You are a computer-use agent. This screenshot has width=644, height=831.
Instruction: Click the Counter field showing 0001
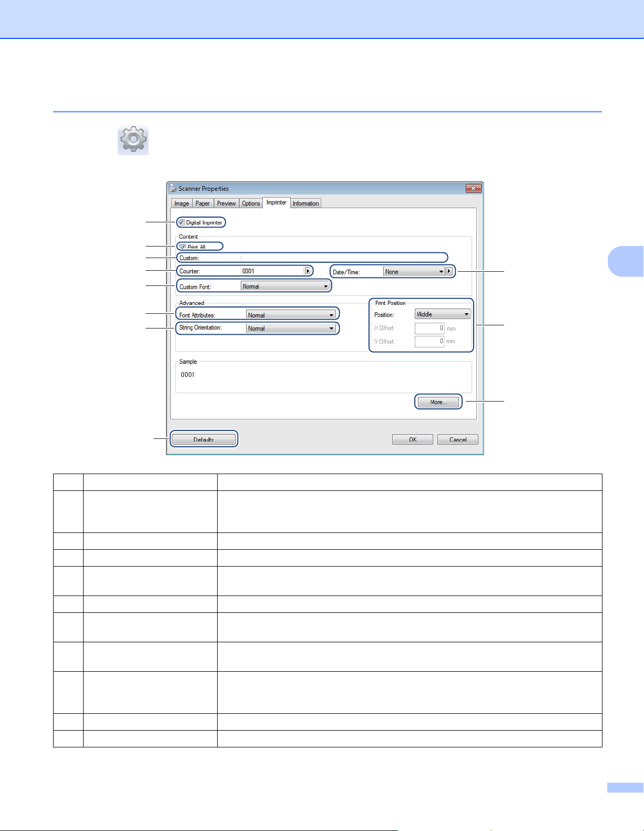(272, 271)
